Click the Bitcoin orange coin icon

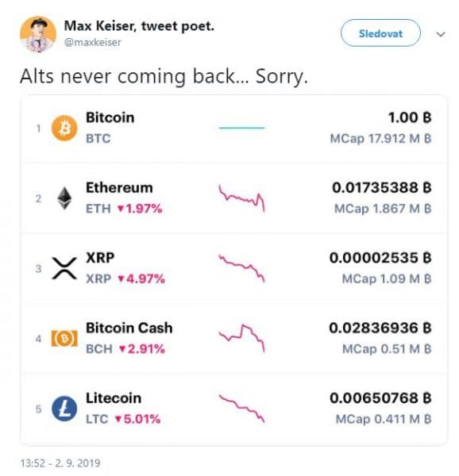coord(64,128)
